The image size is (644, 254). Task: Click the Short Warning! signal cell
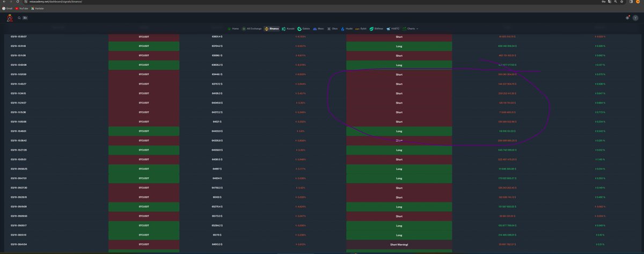pos(399,244)
